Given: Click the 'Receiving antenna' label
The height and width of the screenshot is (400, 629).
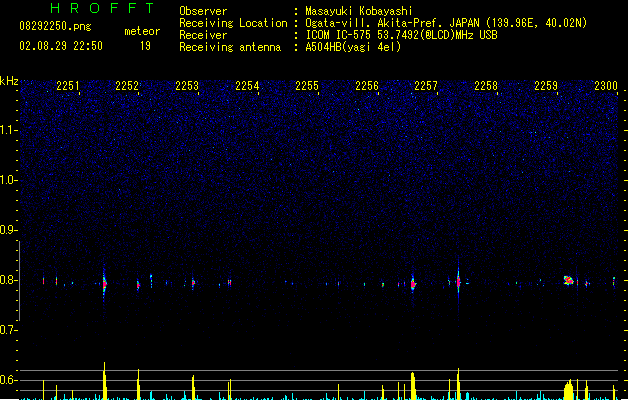Looking at the screenshot, I should [230, 47].
